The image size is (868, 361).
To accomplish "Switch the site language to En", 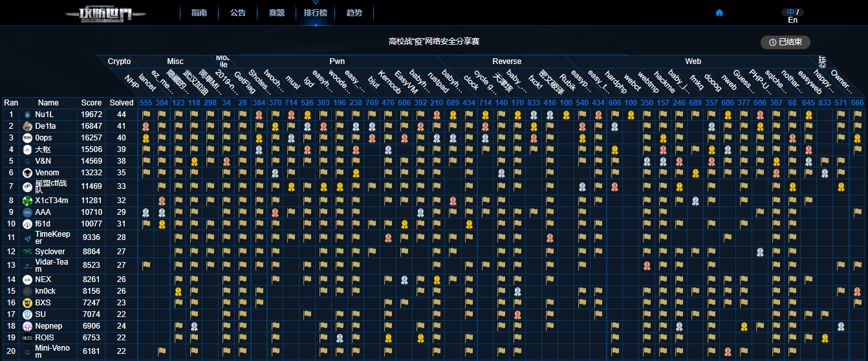I will [792, 20].
